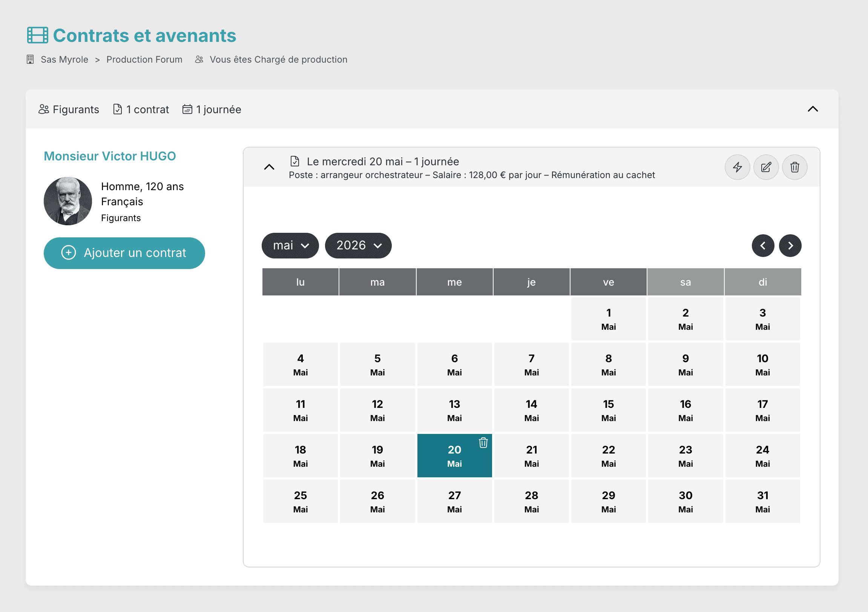The width and height of the screenshot is (868, 612).
Task: Remove 20 Mai day using its trash icon
Action: pos(483,443)
